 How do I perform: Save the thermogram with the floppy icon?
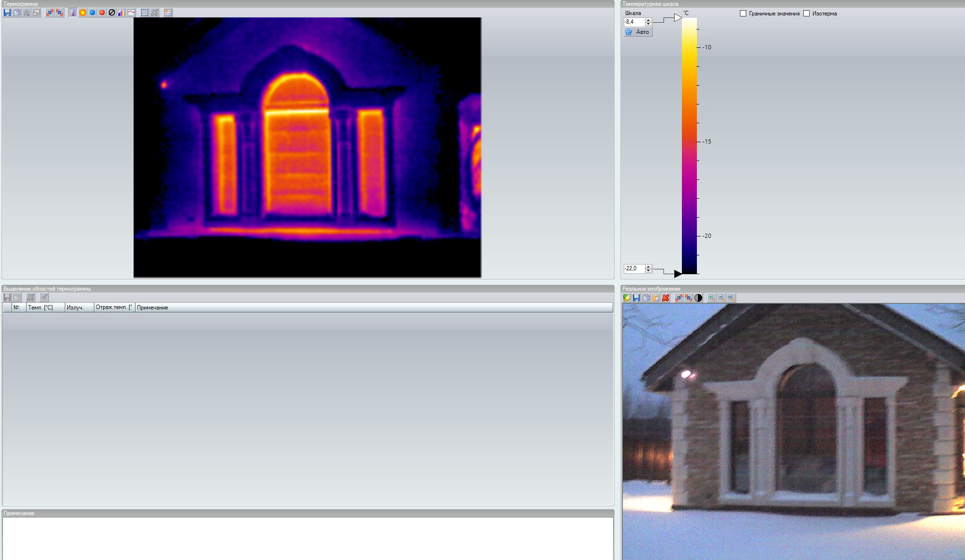7,13
